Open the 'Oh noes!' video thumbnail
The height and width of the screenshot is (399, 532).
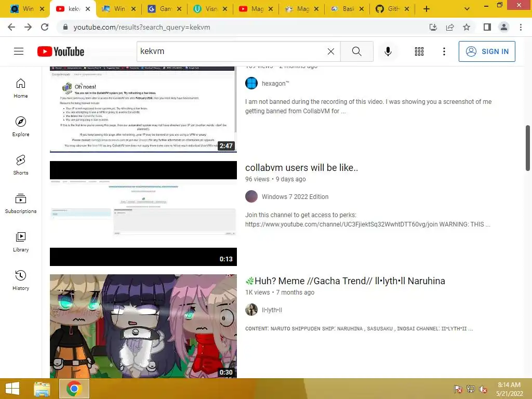[x=143, y=109]
